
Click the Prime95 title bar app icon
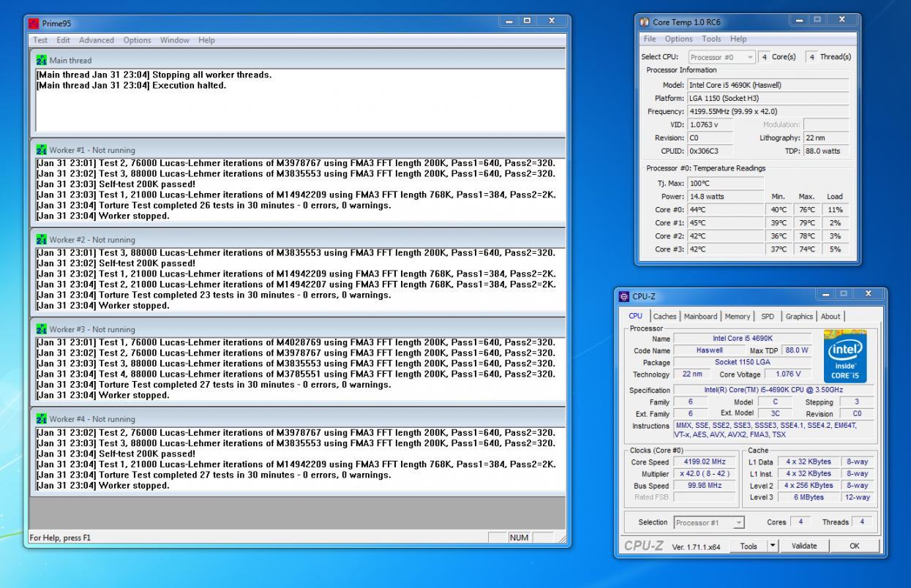click(x=33, y=23)
